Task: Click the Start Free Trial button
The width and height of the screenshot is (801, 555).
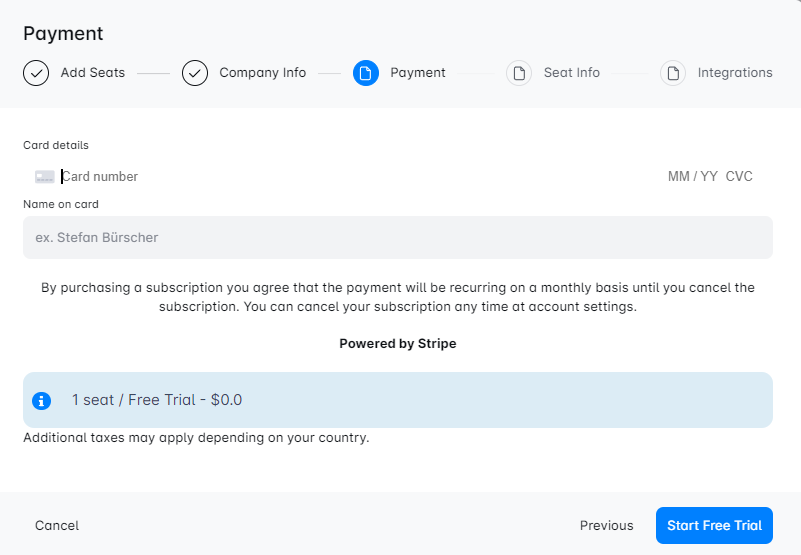Action: [x=714, y=525]
